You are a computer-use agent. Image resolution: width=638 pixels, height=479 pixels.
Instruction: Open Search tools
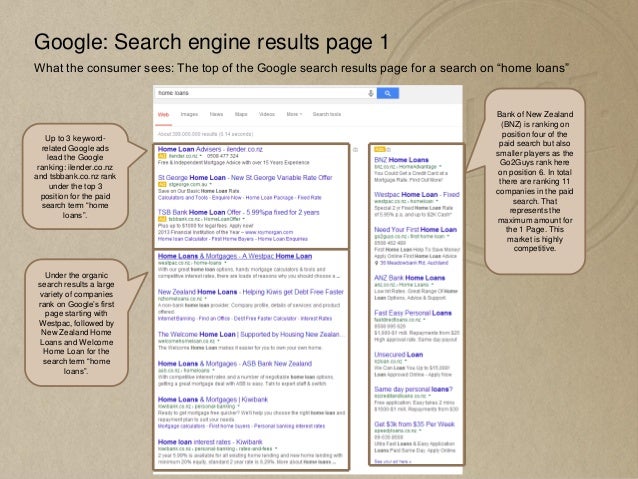326,114
